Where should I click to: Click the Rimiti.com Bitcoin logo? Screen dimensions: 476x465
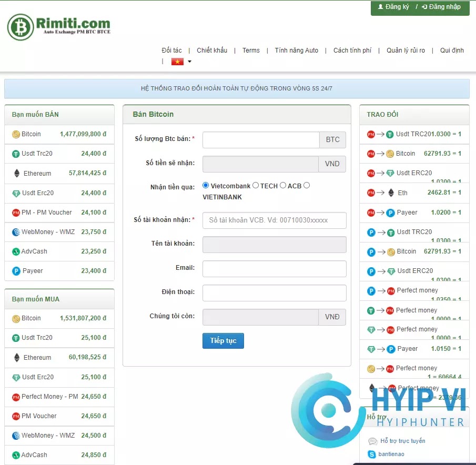click(x=58, y=27)
